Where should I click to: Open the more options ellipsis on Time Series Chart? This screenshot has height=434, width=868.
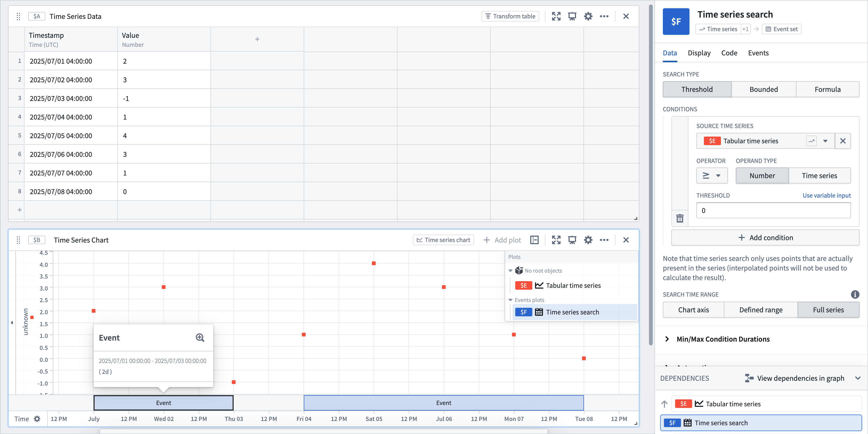[604, 240]
